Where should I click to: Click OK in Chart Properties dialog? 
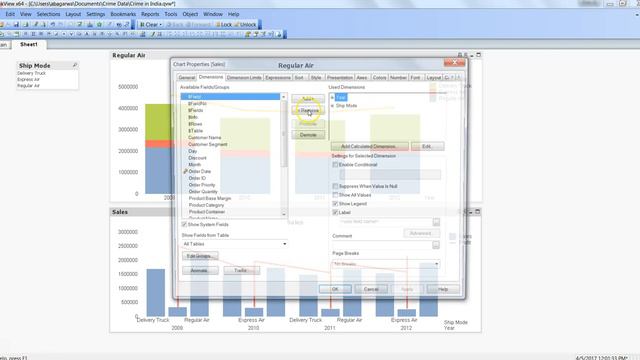(335, 289)
